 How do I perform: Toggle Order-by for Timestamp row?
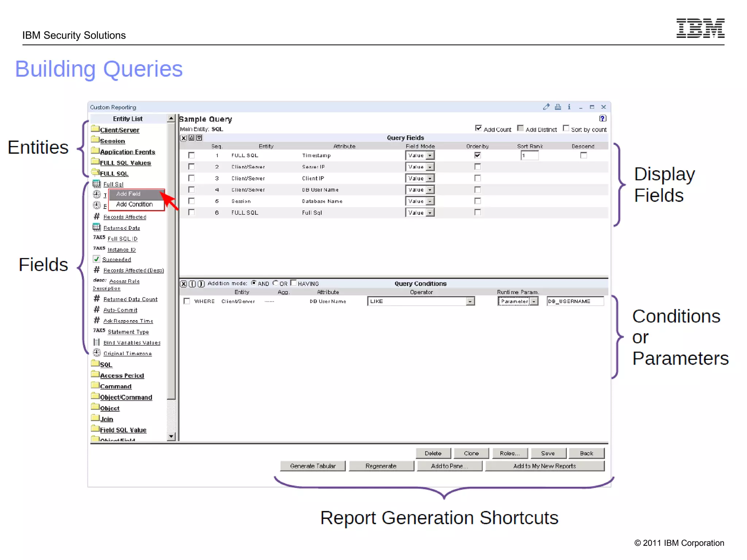coord(477,155)
